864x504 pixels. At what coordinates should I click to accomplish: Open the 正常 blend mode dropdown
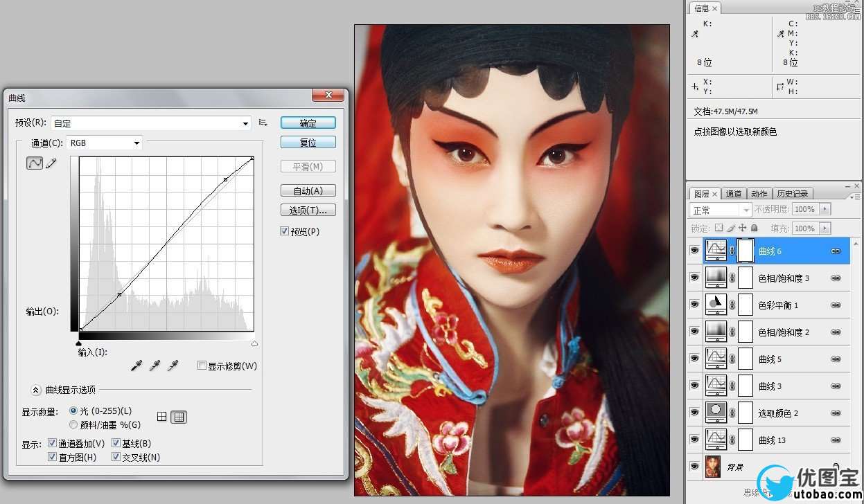click(721, 210)
